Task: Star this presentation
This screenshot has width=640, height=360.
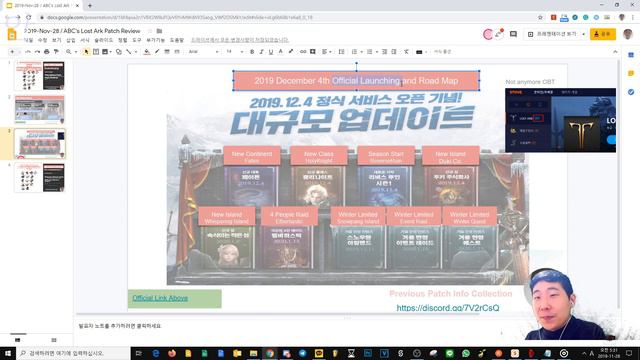Action: click(x=150, y=31)
